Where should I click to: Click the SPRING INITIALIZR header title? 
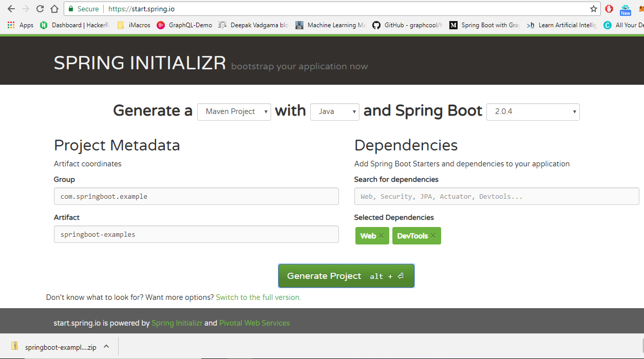click(140, 63)
